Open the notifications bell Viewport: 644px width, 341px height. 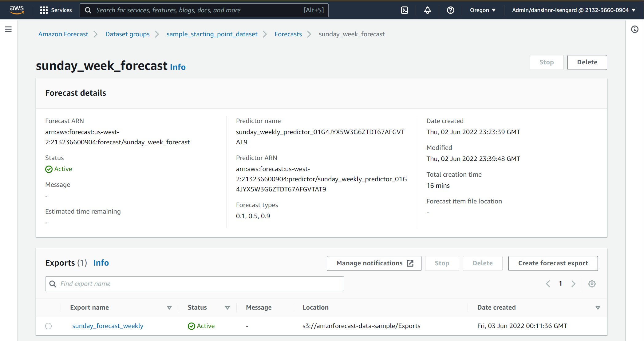tap(427, 10)
